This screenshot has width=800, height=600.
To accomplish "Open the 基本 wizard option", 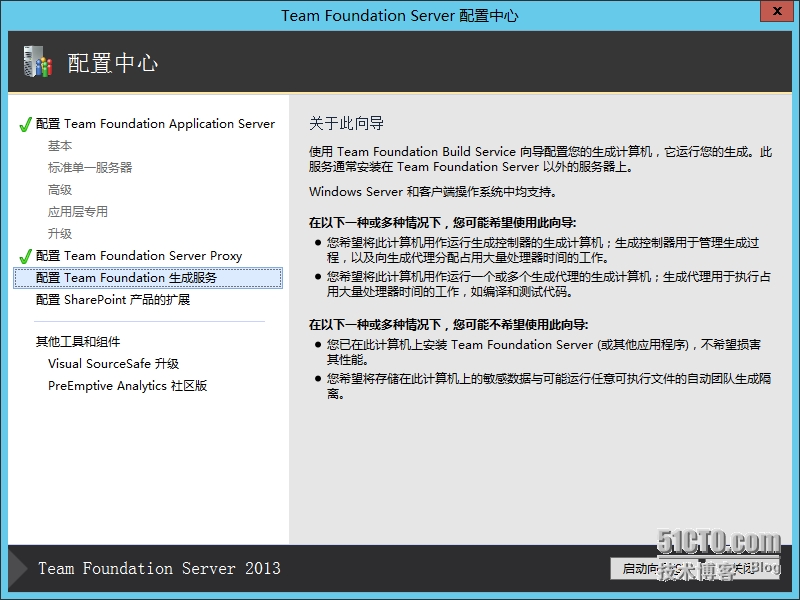I will click(x=60, y=146).
